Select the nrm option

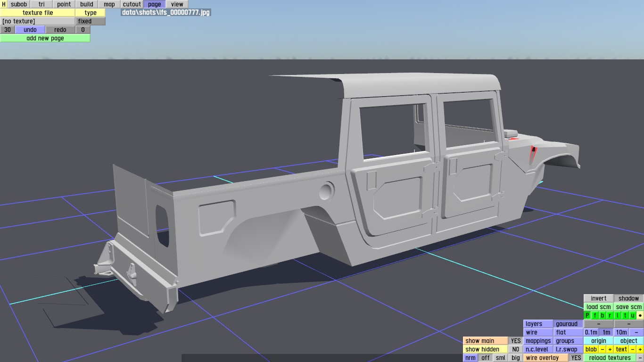471,358
